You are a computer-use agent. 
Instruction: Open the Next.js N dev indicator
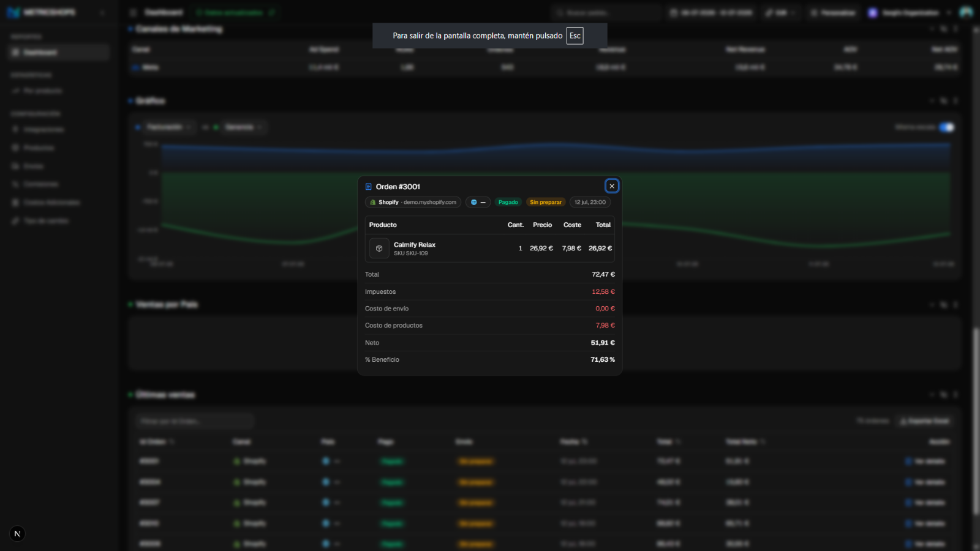click(x=17, y=534)
